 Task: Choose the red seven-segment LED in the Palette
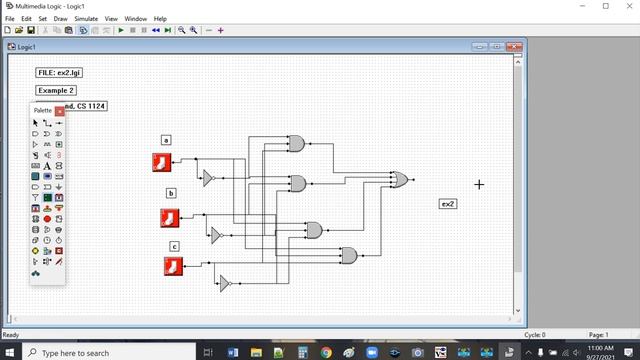pyautogui.click(x=59, y=155)
